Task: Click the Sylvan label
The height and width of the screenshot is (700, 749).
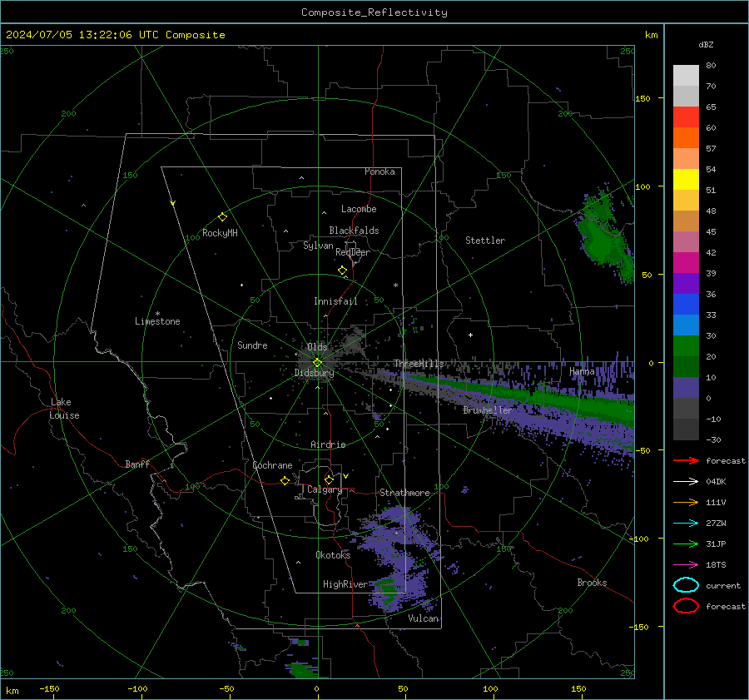Action: (x=318, y=246)
